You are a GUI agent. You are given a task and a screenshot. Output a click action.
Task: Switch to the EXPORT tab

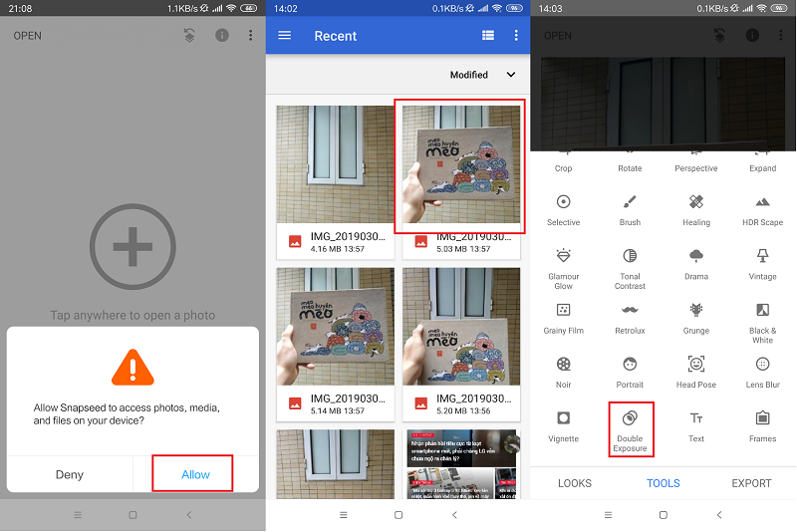751,483
